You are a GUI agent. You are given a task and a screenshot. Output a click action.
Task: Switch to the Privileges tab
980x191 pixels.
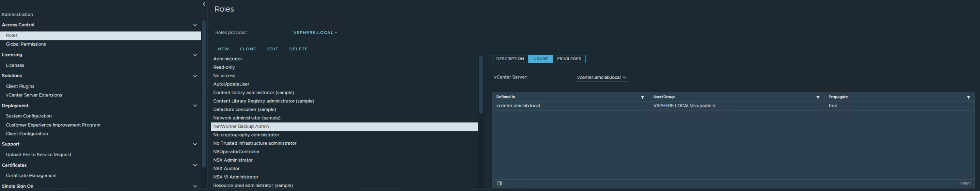coord(569,59)
